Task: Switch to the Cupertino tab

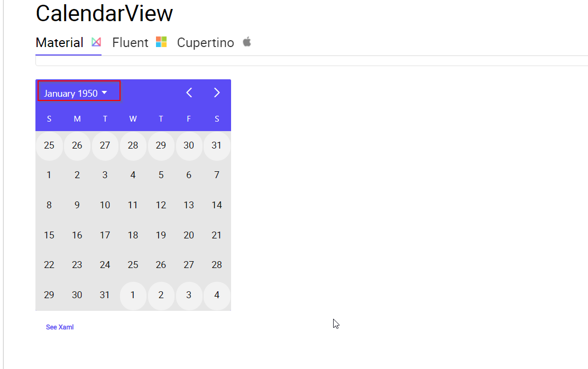Action: [x=206, y=42]
